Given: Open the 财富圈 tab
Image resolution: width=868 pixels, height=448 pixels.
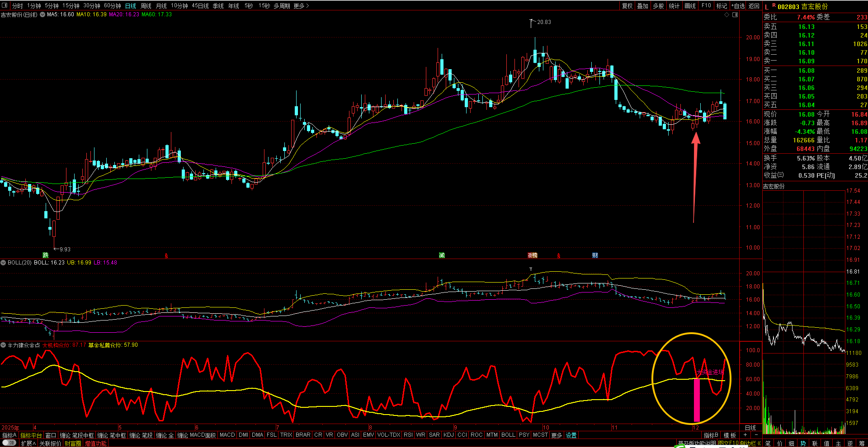Looking at the screenshot, I should pos(73,443).
